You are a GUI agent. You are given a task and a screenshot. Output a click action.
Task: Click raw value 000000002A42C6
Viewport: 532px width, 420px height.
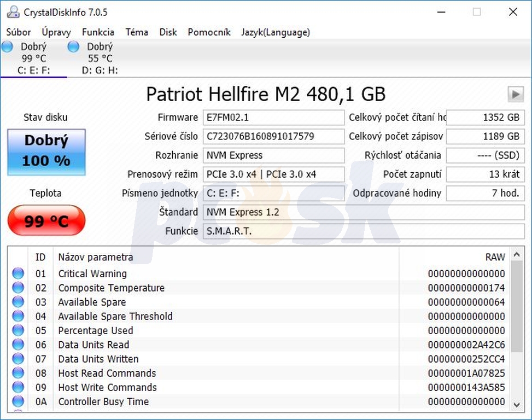click(466, 345)
